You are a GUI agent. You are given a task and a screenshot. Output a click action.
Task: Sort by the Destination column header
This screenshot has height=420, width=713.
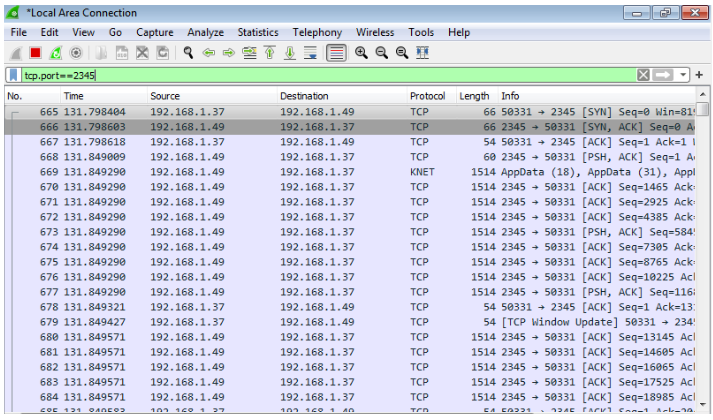pyautogui.click(x=341, y=96)
